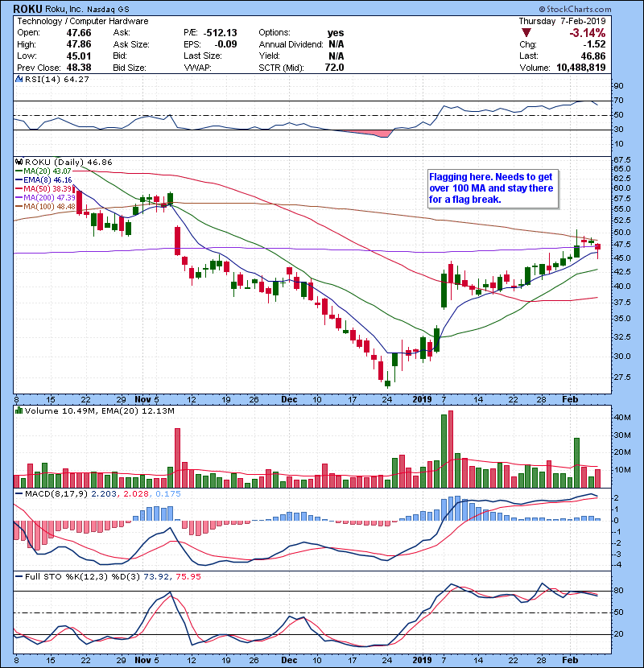Click the date Thursday 7-Feb-2019
The width and height of the screenshot is (644, 668).
(x=562, y=21)
